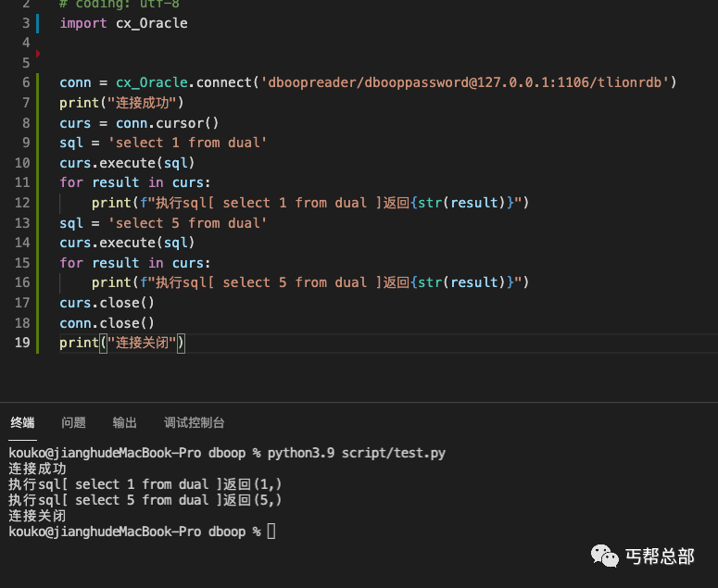Click 'curs = conn.cursor()' line
This screenshot has height=588, width=718.
[139, 123]
